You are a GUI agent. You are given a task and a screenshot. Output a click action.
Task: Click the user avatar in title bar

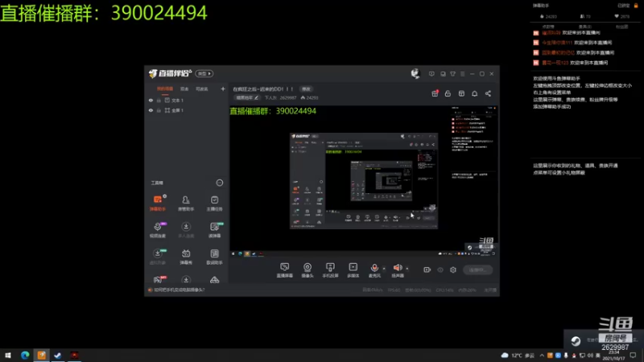[x=415, y=73]
